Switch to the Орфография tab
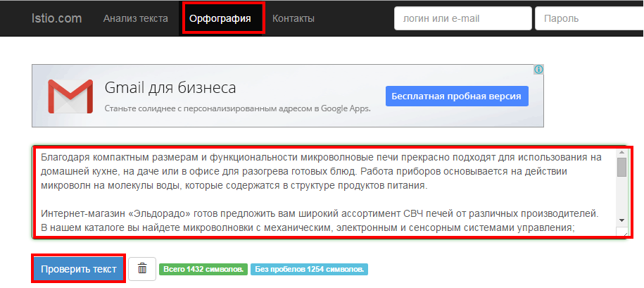 [220, 18]
